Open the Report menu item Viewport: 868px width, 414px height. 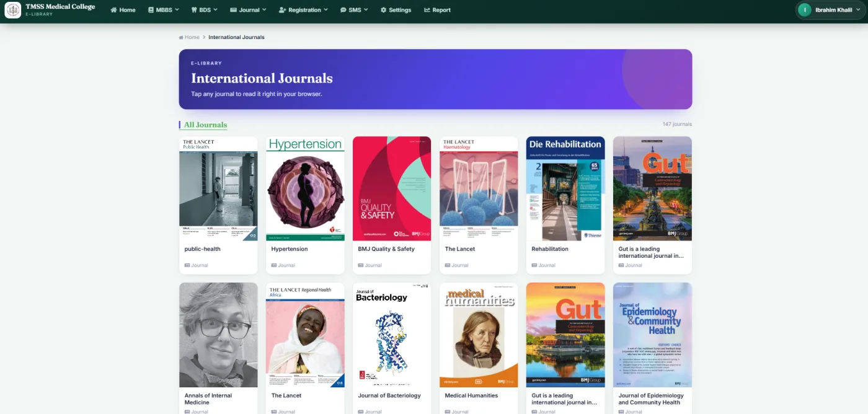[x=437, y=10]
